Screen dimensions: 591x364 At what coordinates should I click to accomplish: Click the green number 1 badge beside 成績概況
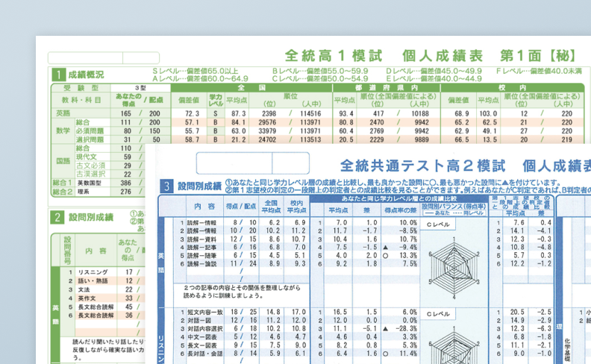coord(59,75)
